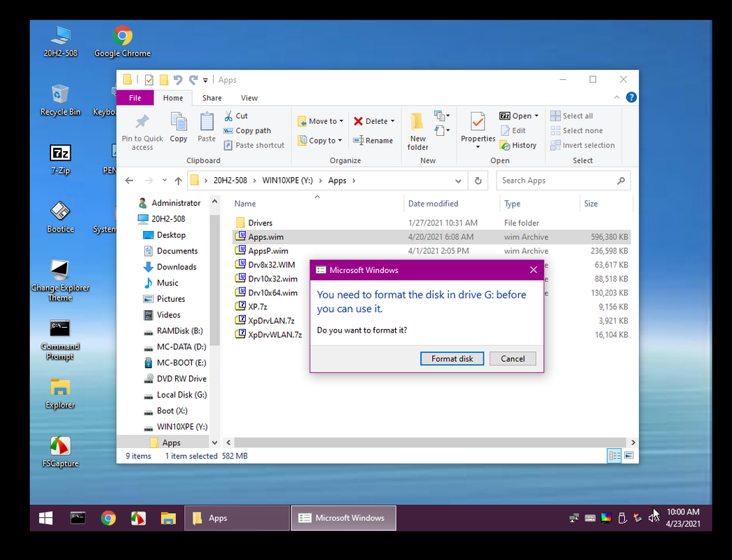Open the Delete dropdown arrow

click(x=392, y=121)
